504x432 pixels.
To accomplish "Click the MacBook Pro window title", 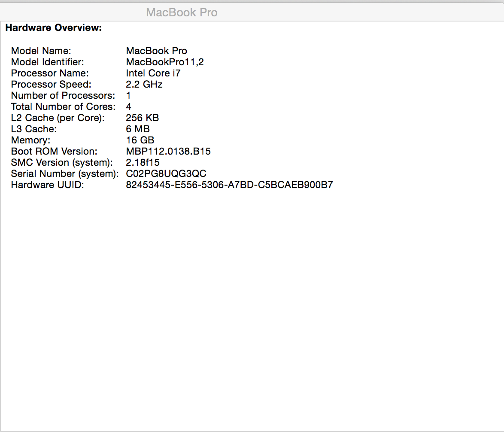I will pos(182,12).
